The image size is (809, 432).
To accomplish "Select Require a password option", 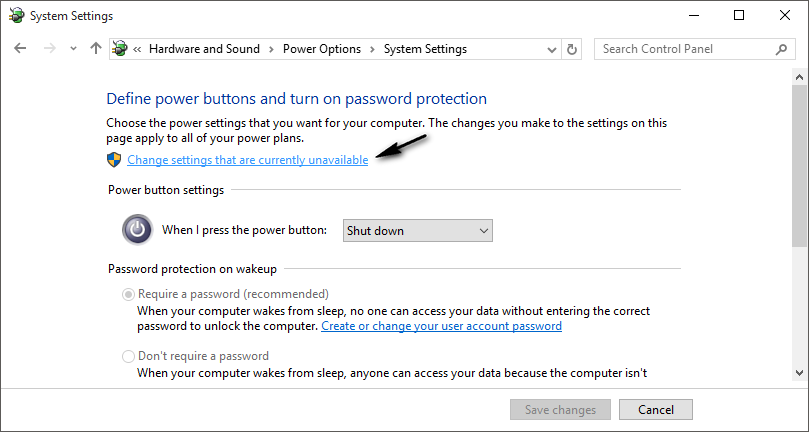I will (127, 294).
